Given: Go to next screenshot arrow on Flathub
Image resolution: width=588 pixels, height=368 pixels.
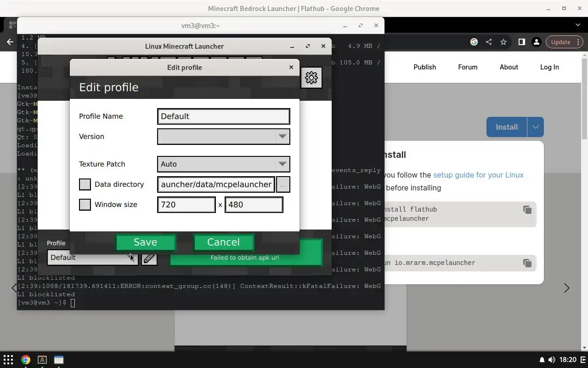Looking at the screenshot, I should click(x=566, y=288).
